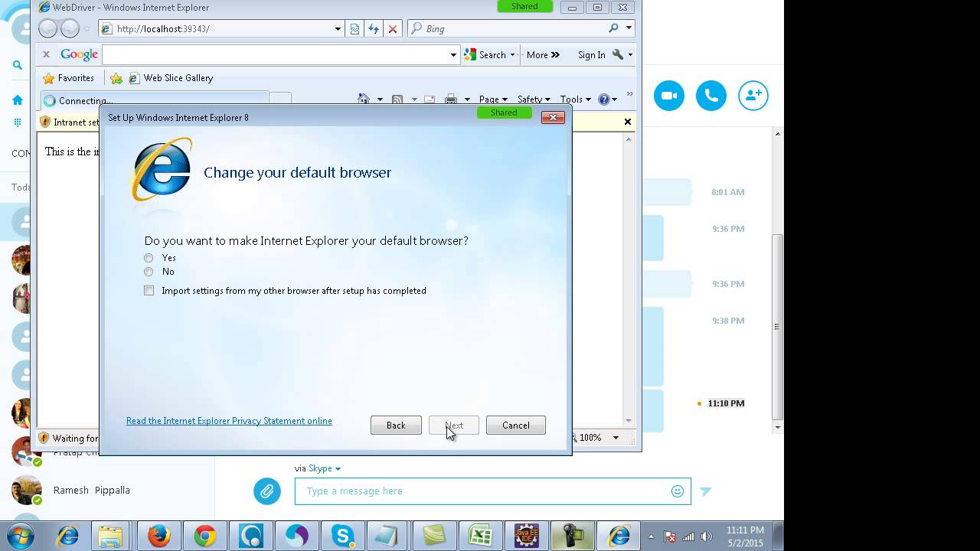
Task: Click the back arrow navigation button
Action: pyautogui.click(x=48, y=29)
